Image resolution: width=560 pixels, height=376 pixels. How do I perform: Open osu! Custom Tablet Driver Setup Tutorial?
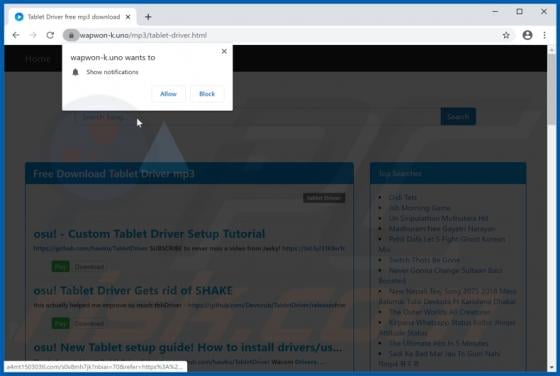point(149,234)
